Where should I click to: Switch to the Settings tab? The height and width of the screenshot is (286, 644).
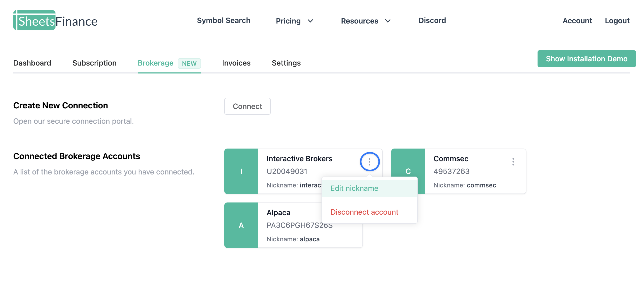[286, 63]
